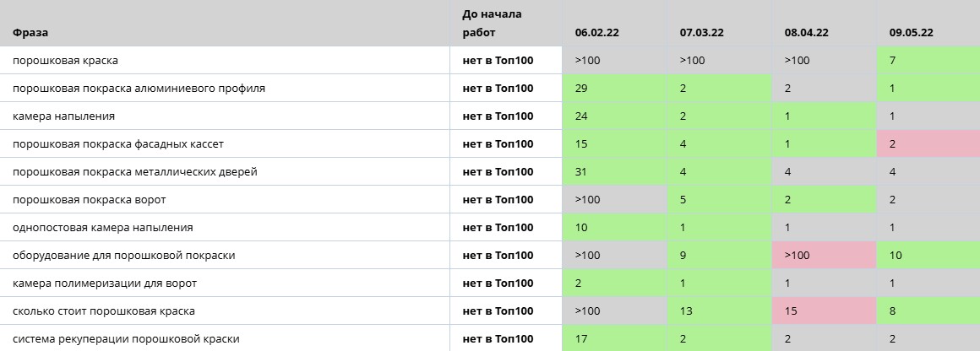Select the До начала работ column header
The image size is (980, 351).
pyautogui.click(x=492, y=23)
